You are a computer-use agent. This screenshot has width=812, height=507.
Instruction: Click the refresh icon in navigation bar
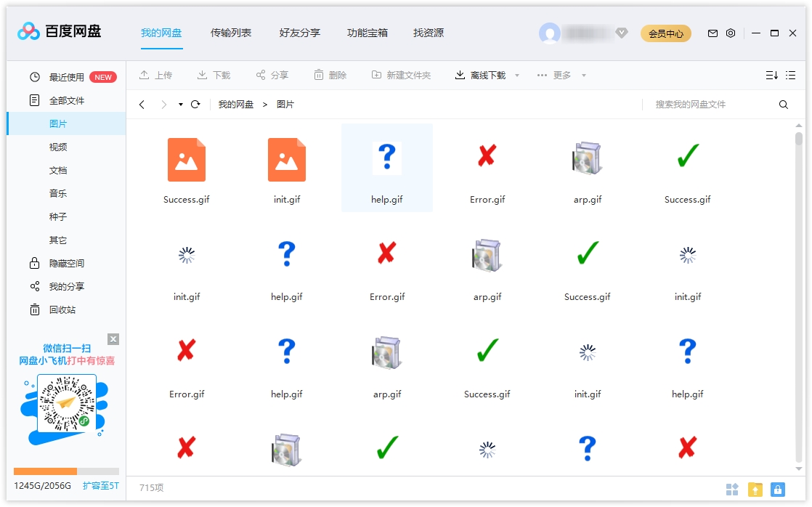[195, 104]
